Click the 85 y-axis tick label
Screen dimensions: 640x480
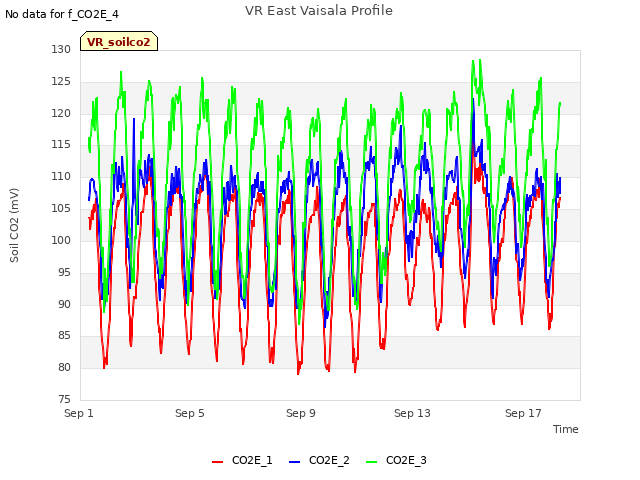click(64, 336)
